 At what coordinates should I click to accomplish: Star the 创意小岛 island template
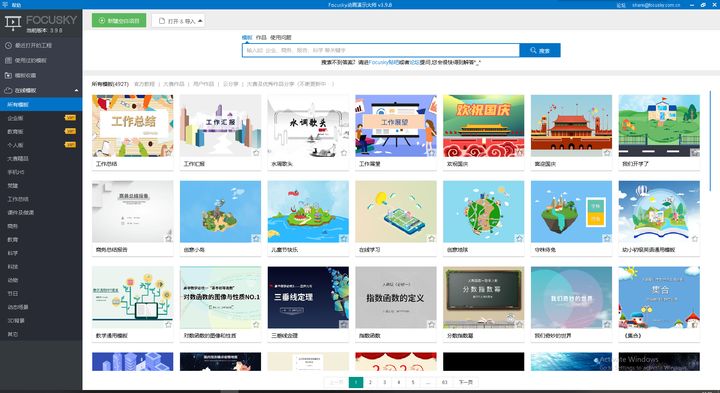tap(256, 238)
